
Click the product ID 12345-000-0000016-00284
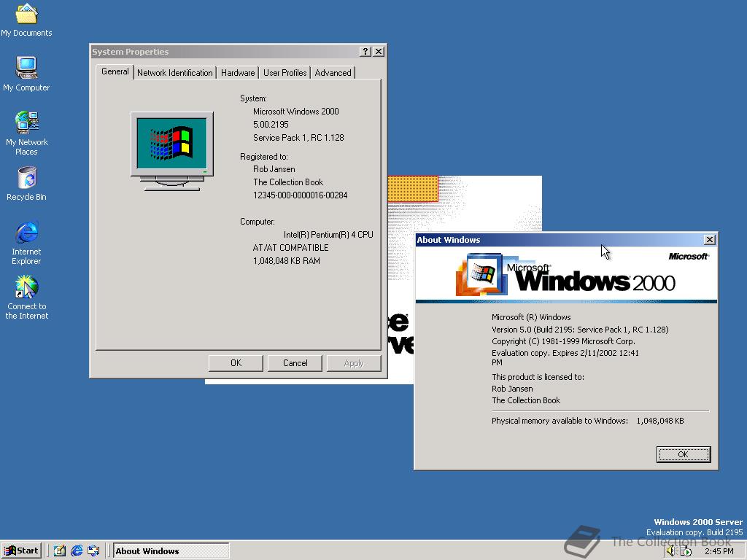tap(300, 195)
